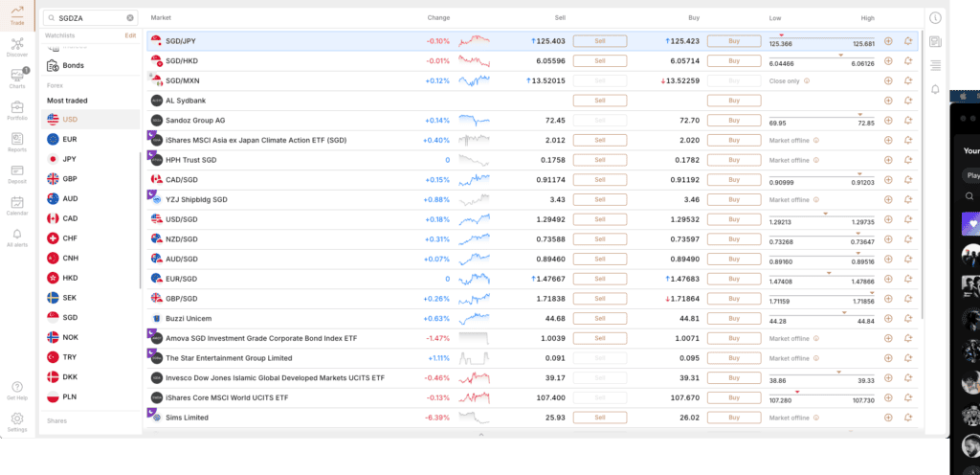This screenshot has height=475, width=980.
Task: Open the notifications bell in the right panel
Action: [935, 89]
